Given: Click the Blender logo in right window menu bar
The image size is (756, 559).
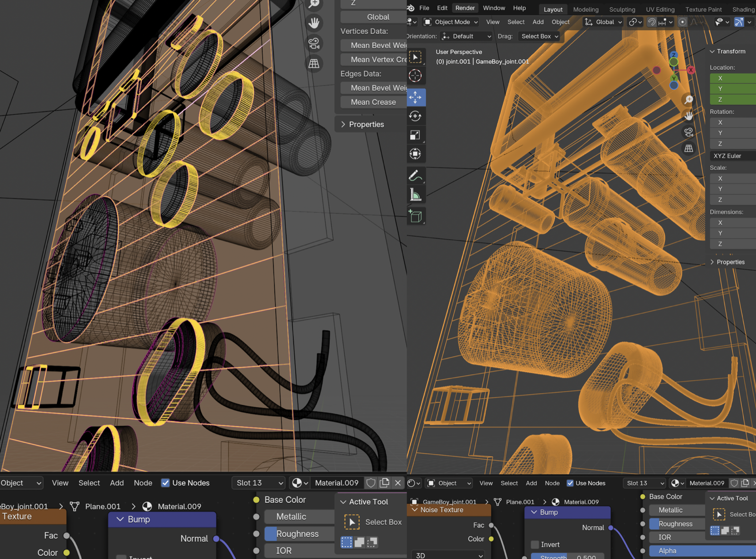Looking at the screenshot, I should (411, 8).
